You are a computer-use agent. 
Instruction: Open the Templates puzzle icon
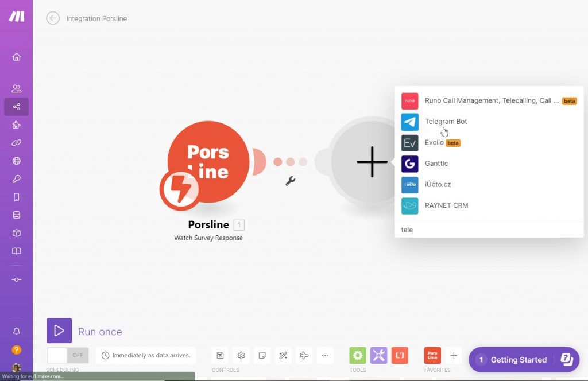[17, 125]
